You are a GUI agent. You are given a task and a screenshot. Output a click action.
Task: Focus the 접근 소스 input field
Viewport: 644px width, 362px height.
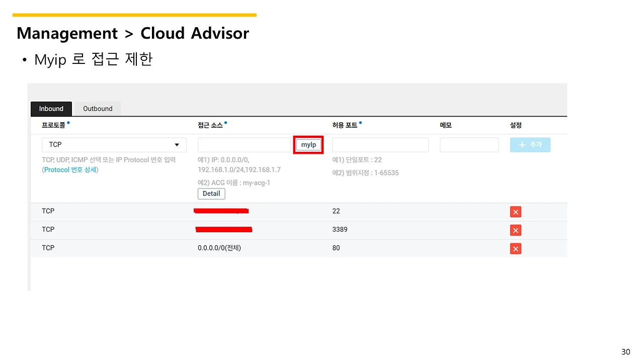(244, 145)
